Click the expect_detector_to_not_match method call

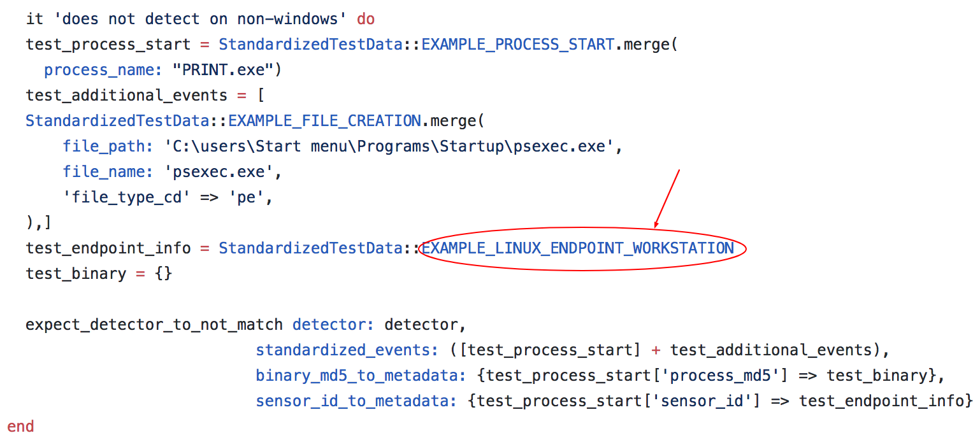(154, 325)
